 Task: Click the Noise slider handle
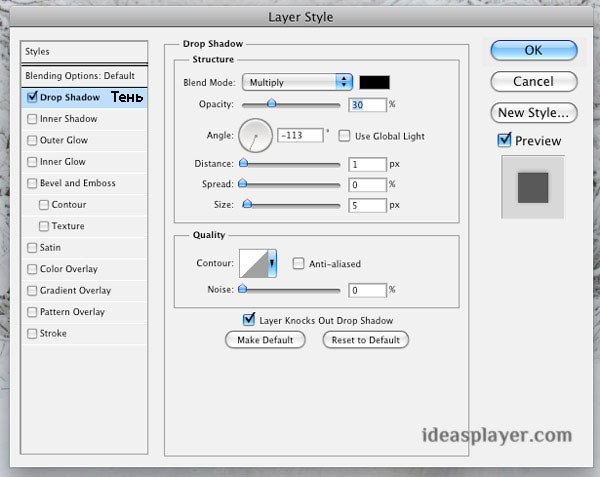point(242,288)
